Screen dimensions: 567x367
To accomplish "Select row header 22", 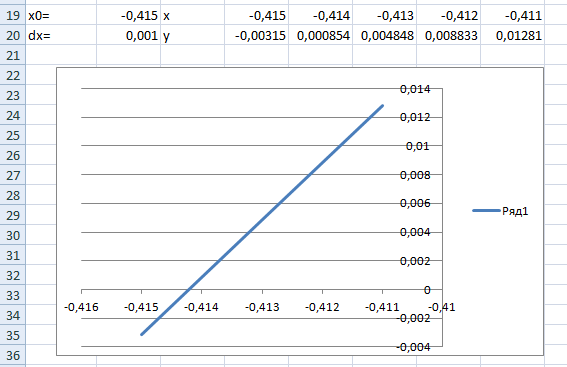I will [x=13, y=75].
